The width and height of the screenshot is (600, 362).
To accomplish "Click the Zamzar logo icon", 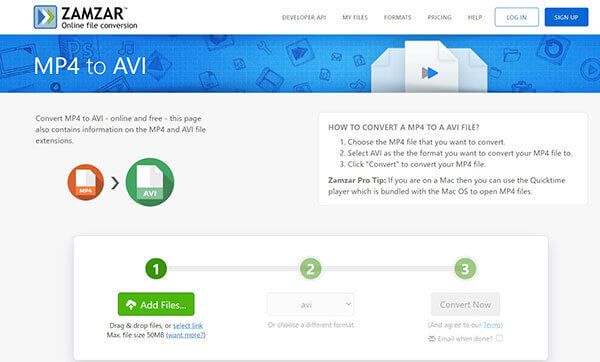I will (x=45, y=17).
